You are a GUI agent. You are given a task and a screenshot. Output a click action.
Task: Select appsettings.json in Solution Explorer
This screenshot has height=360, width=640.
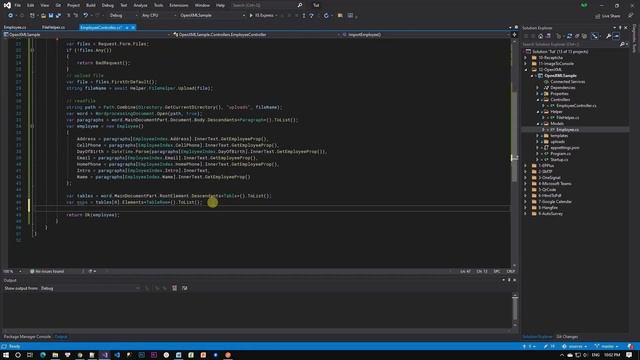coord(565,148)
